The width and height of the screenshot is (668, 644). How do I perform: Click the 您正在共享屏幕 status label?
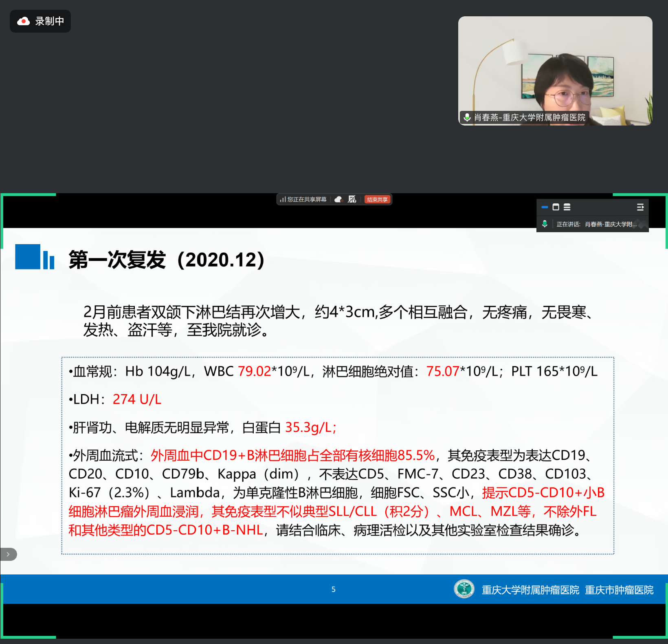point(307,199)
